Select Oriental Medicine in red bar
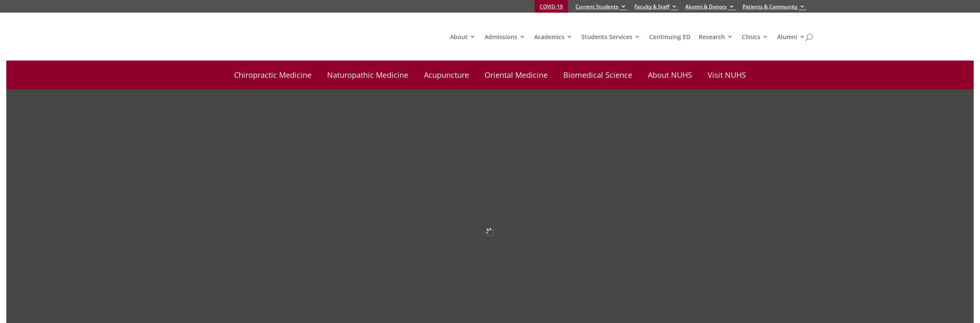 [516, 75]
